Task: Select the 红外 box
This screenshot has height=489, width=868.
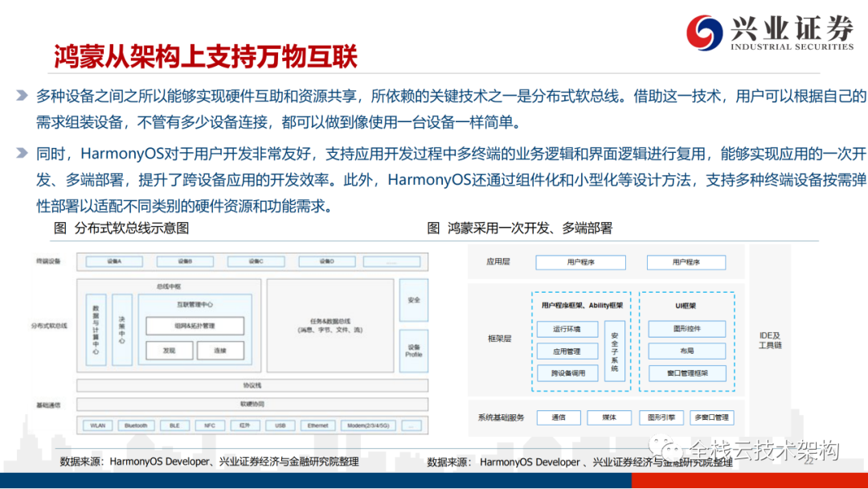Action: coord(244,425)
